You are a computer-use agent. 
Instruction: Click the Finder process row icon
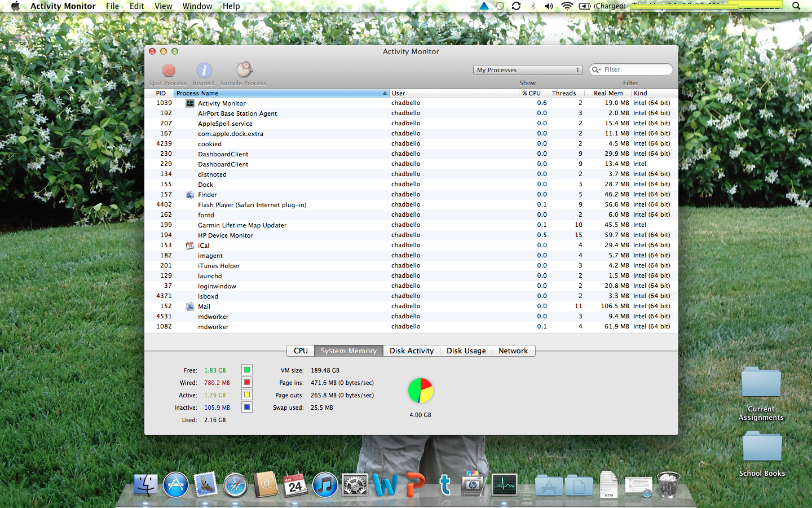190,195
